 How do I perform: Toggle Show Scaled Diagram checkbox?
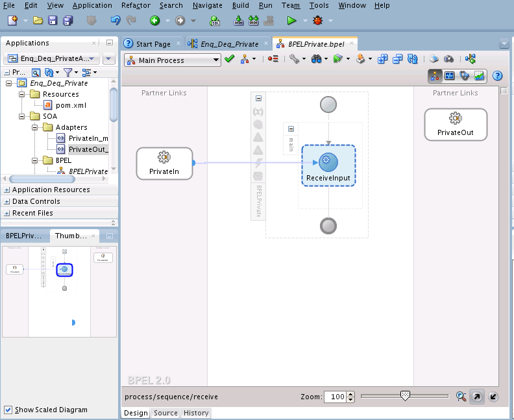(8, 410)
